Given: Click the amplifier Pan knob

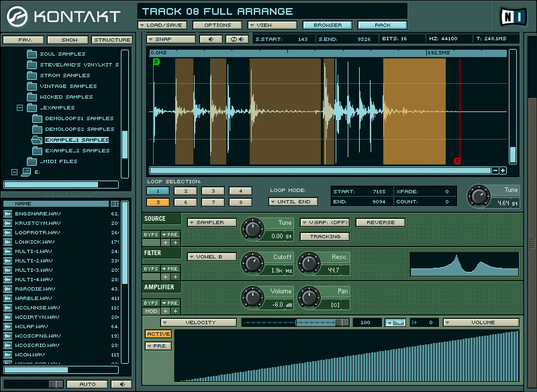Looking at the screenshot, I should [x=309, y=297].
